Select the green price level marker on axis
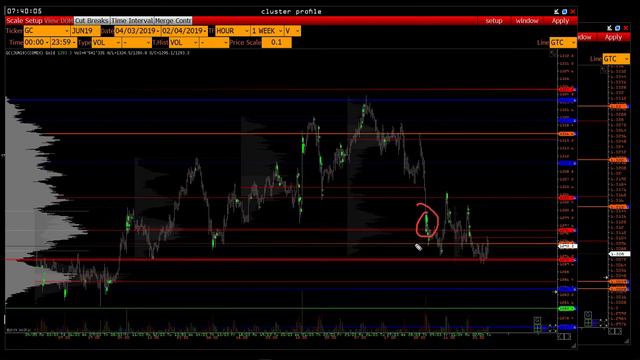This screenshot has width=640, height=360. (x=566, y=309)
